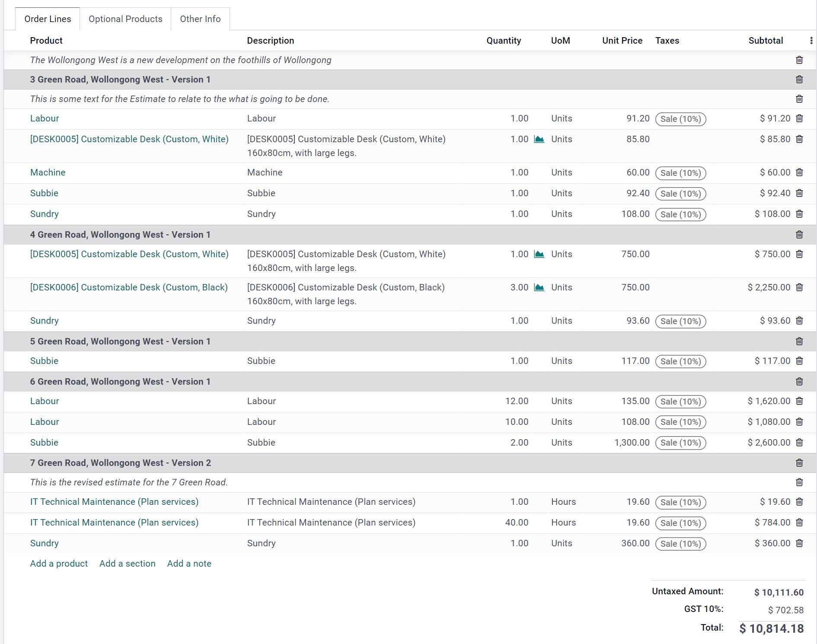Open column options kebab menu
The height and width of the screenshot is (644, 817).
coord(811,41)
